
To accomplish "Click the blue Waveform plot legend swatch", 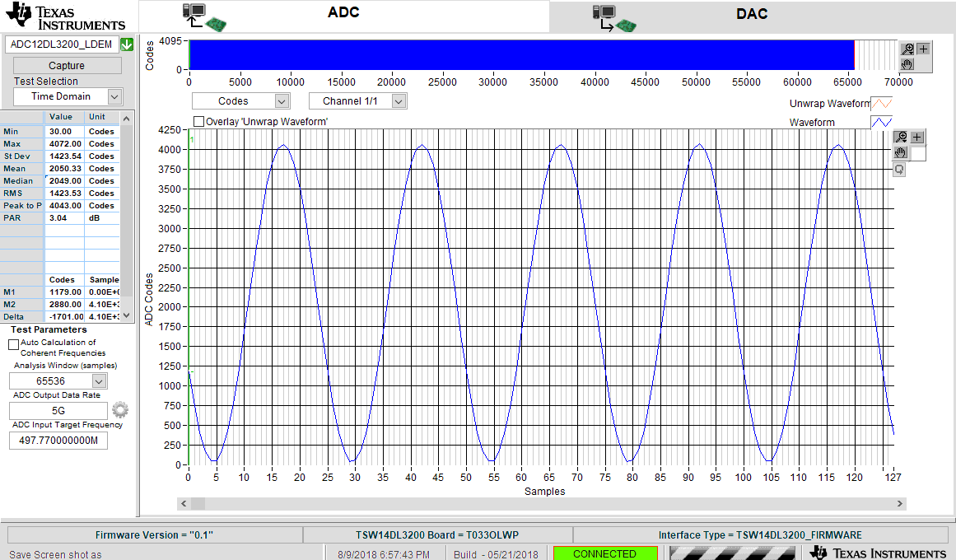I will click(x=881, y=122).
